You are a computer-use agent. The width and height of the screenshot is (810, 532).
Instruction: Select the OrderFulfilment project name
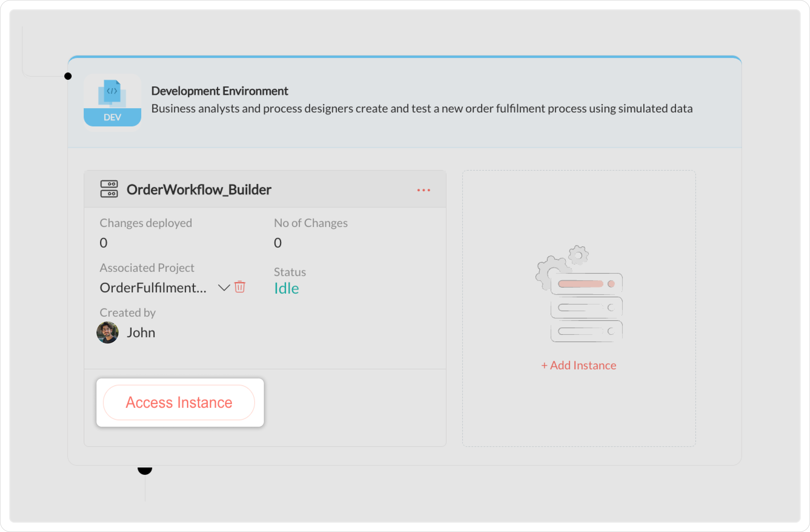[x=153, y=288]
